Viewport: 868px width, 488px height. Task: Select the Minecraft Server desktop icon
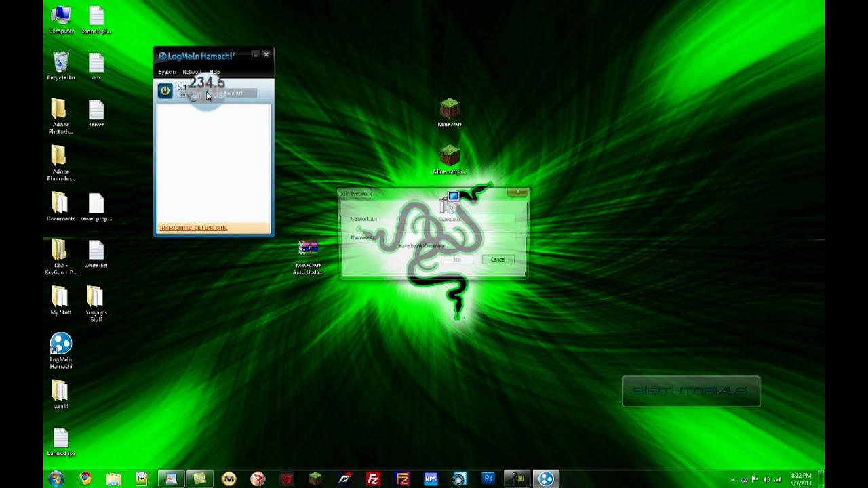point(450,161)
